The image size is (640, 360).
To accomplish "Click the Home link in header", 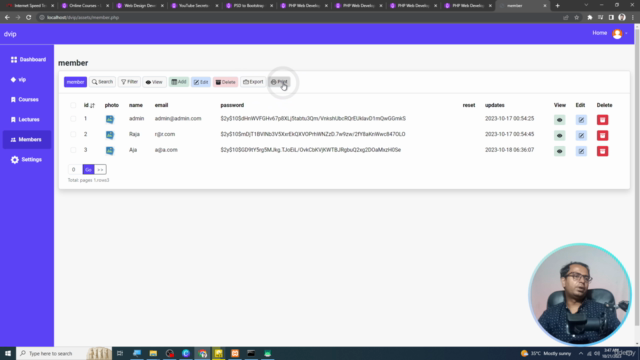I will [600, 33].
